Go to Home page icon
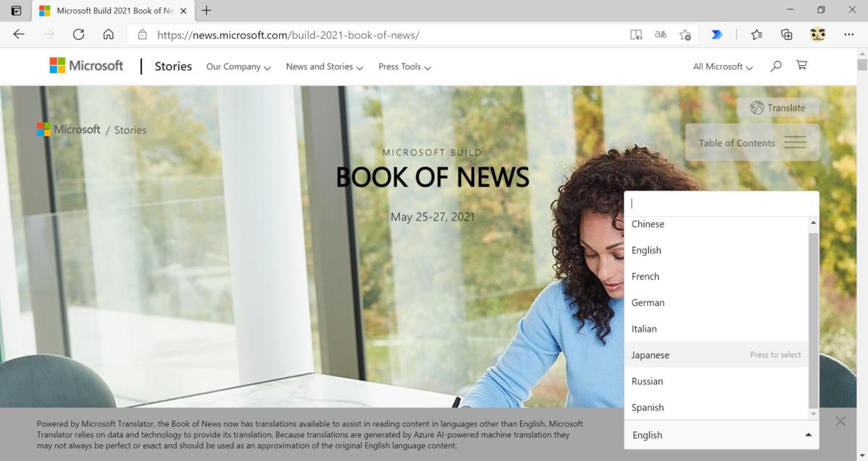The height and width of the screenshot is (461, 868). pyautogui.click(x=109, y=35)
